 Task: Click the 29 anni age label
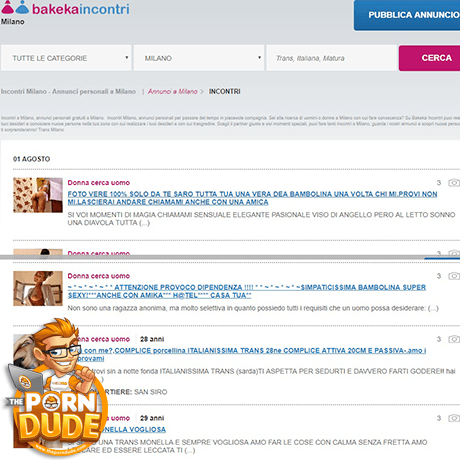[152, 418]
